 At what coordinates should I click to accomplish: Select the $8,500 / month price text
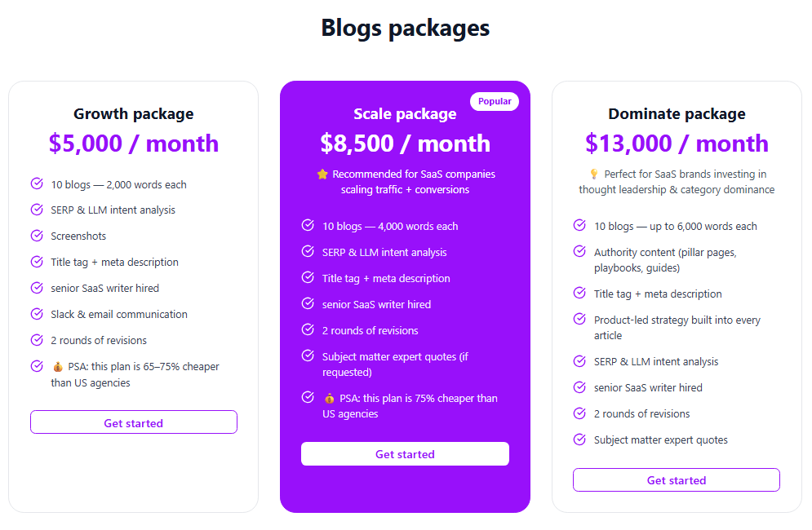point(405,144)
